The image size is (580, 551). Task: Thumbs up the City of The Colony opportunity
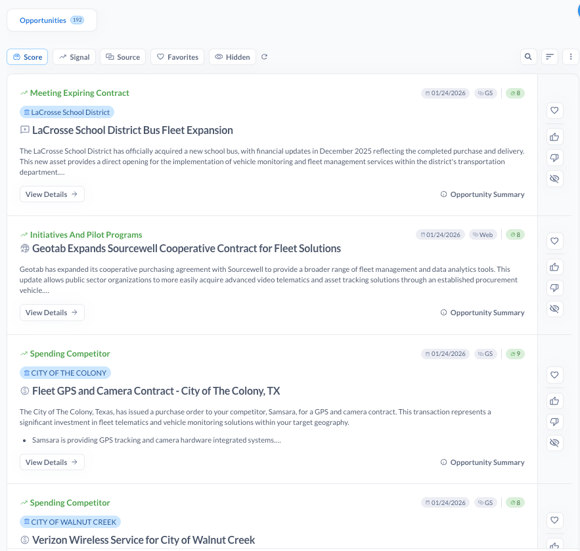554,401
